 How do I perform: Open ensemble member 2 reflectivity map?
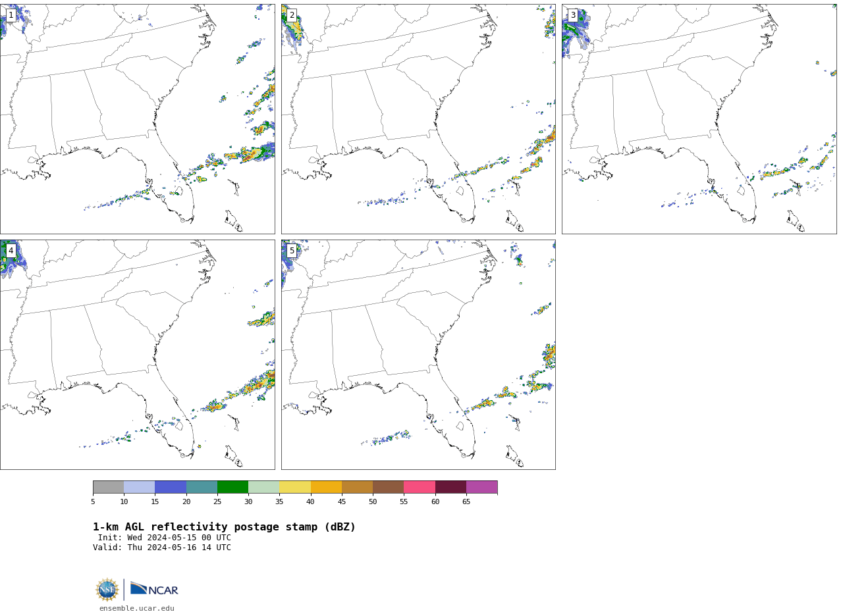click(418, 119)
